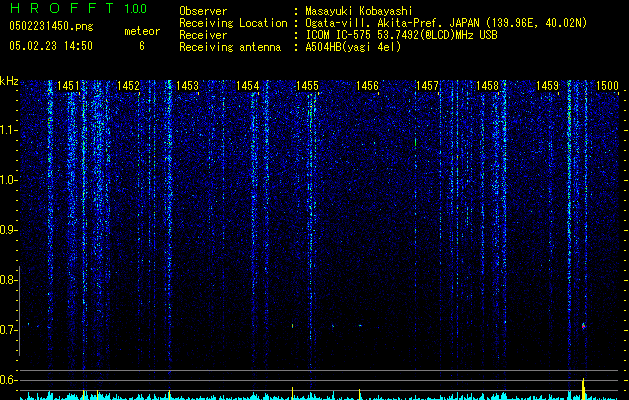629x400 pixels.
Task: Select the filename 0502231450.png
Action: [x=51, y=26]
